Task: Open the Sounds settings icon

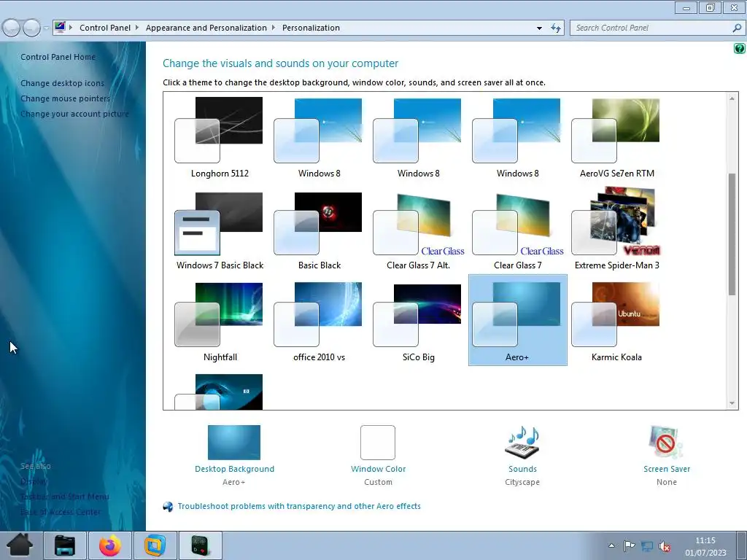Action: point(522,443)
